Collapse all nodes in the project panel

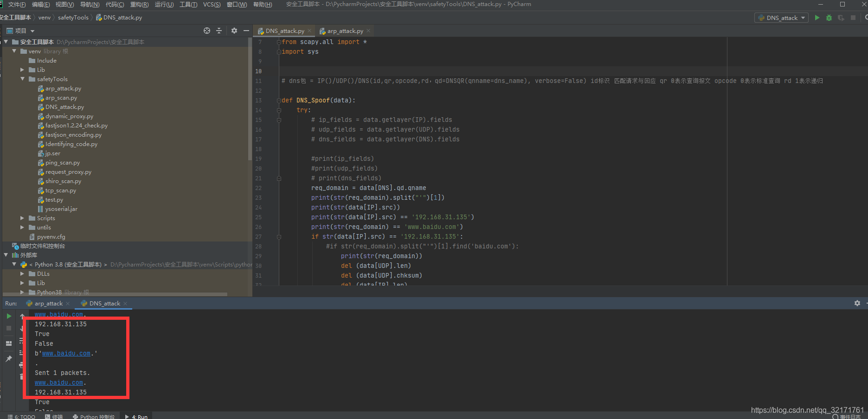[x=219, y=31]
